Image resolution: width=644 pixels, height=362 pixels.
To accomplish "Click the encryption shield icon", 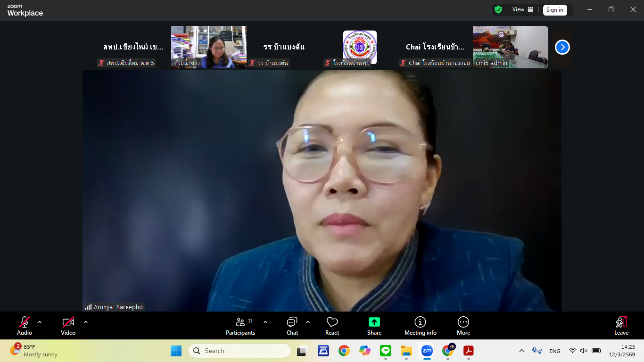I will point(498,9).
